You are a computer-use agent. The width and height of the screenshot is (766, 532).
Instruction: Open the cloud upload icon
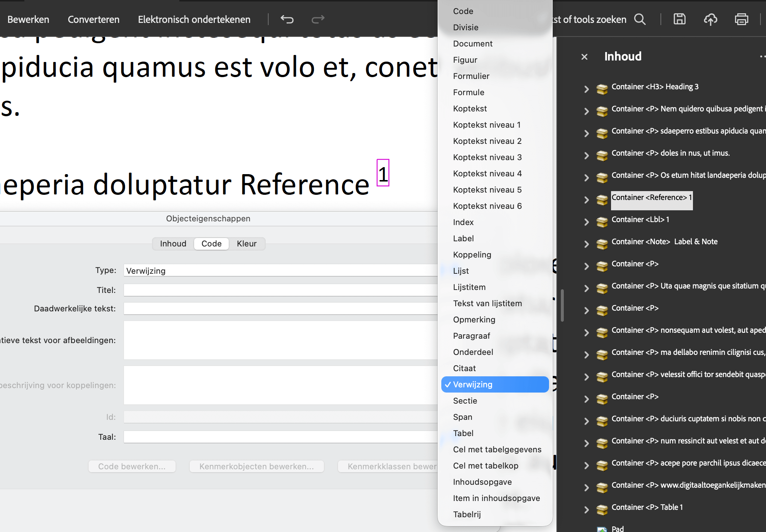(711, 19)
